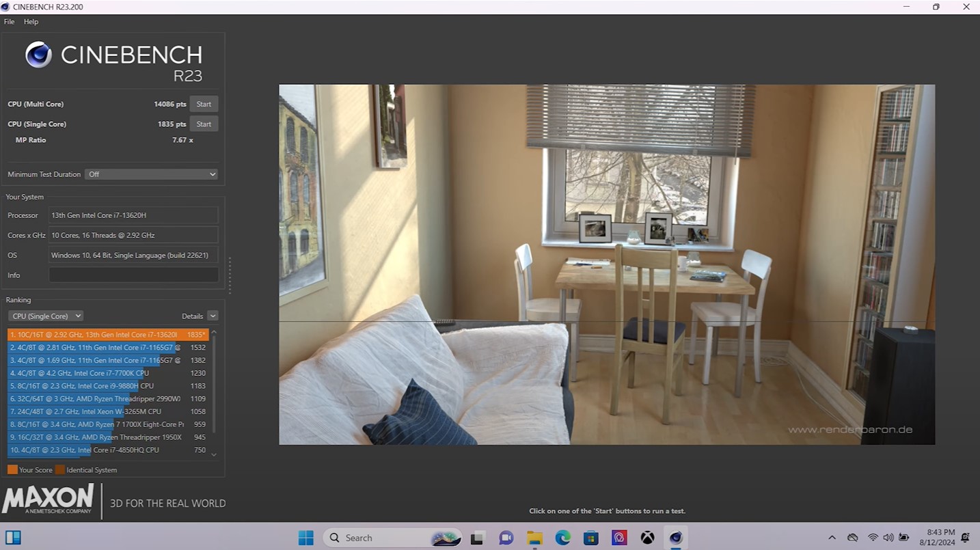Screen dimensions: 980x550
Task: Open the Minimum Test Duration dropdown
Action: pyautogui.click(x=151, y=174)
